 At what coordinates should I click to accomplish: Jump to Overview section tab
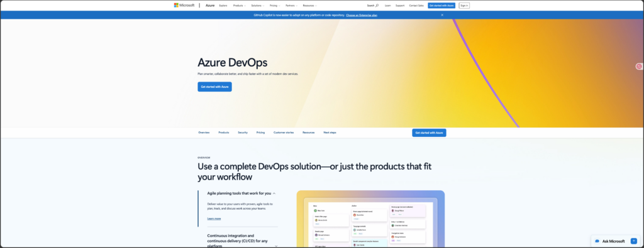[x=204, y=133]
